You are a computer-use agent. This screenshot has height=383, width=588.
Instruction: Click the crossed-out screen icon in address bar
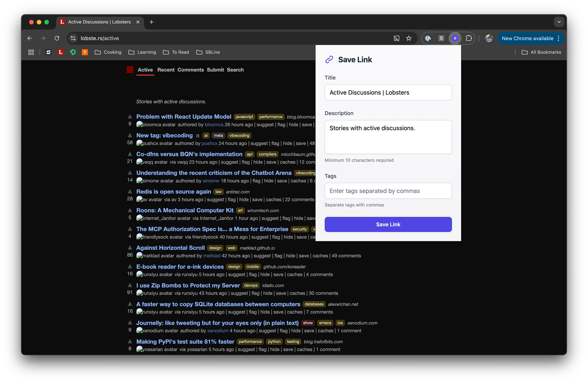click(x=396, y=38)
